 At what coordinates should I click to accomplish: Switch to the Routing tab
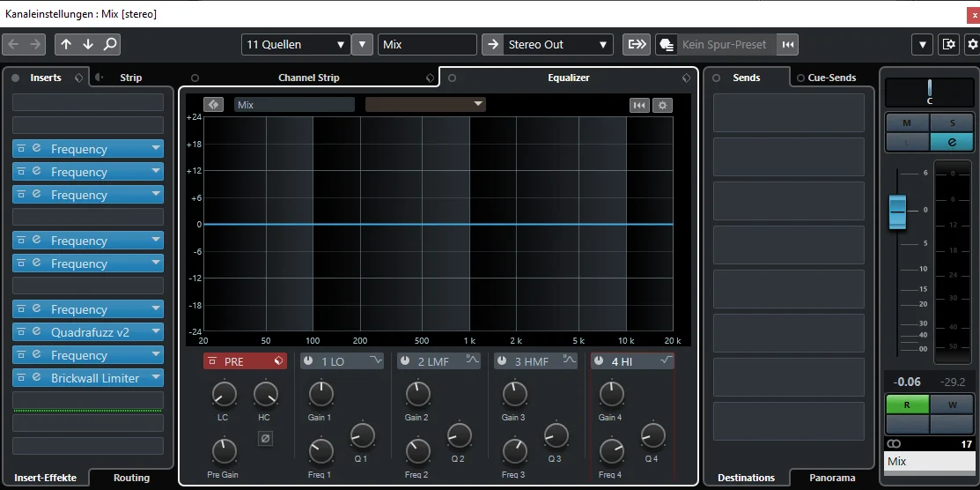[x=131, y=478]
